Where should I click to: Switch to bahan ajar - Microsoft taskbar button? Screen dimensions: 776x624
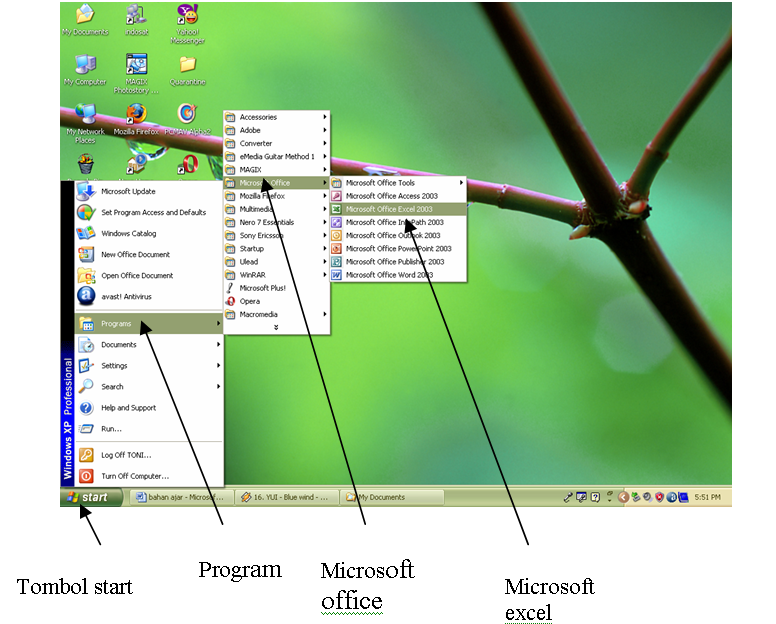tap(181, 497)
